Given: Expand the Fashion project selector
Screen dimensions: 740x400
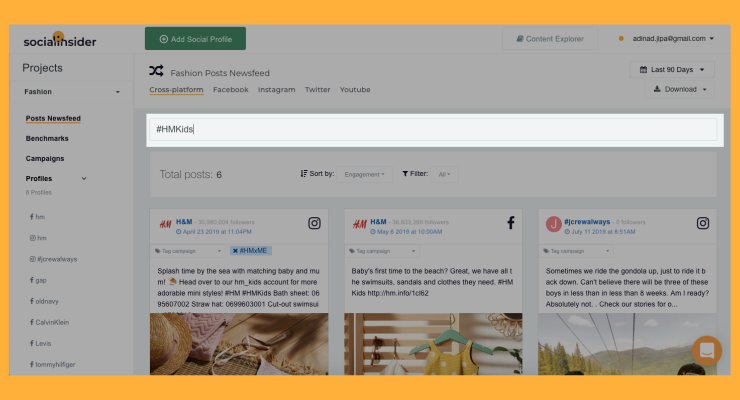Looking at the screenshot, I should click(x=72, y=92).
